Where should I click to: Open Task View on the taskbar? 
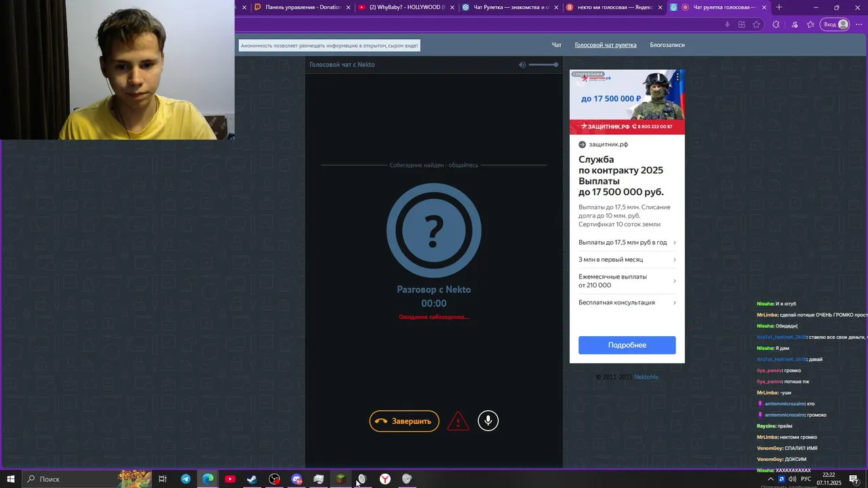(163, 479)
